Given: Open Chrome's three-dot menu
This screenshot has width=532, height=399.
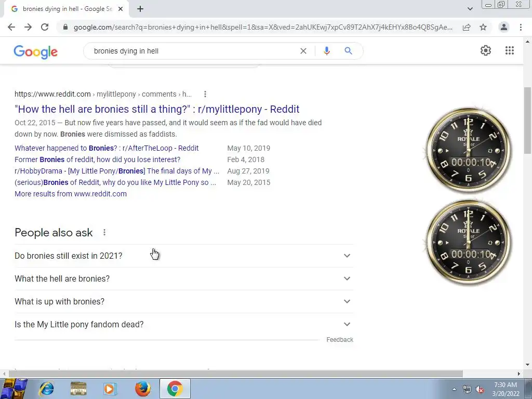Looking at the screenshot, I should coord(521,27).
